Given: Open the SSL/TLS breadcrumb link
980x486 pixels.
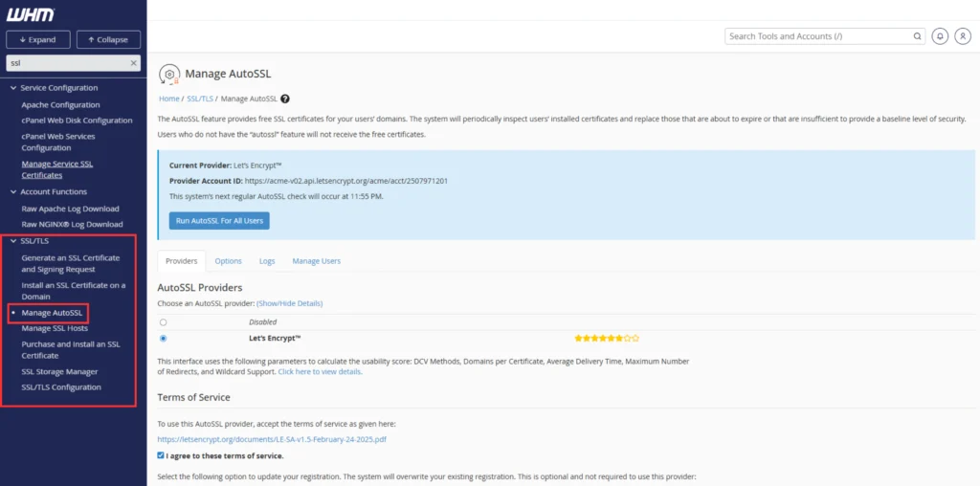Looking at the screenshot, I should click(x=200, y=99).
